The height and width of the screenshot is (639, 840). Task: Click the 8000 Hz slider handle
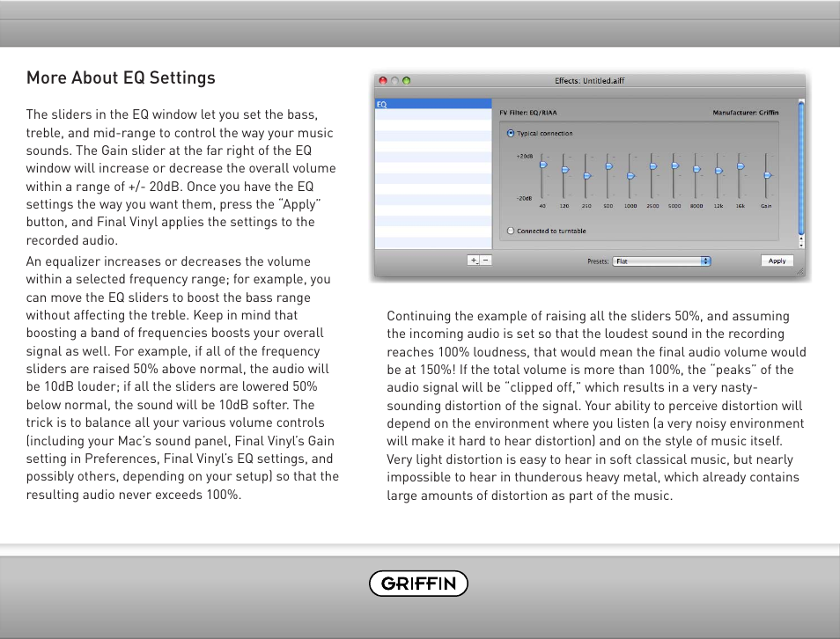pyautogui.click(x=697, y=169)
